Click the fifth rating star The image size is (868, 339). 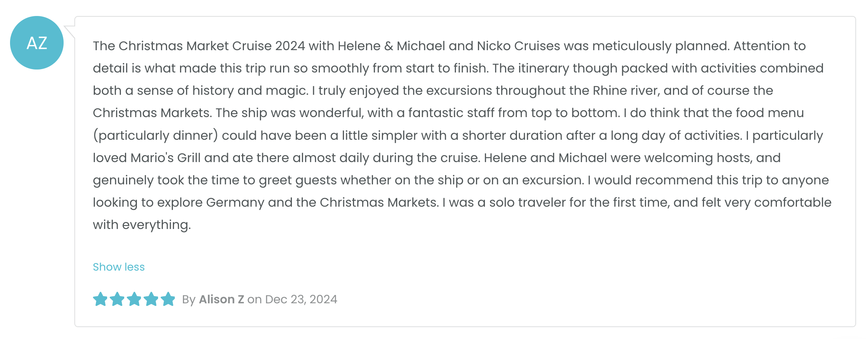168,299
